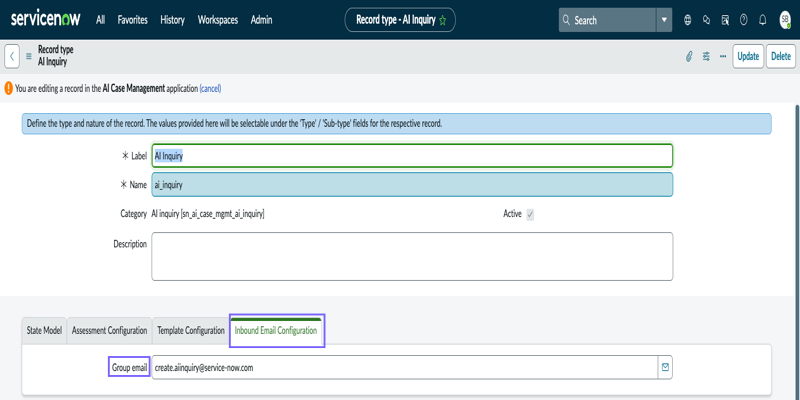Click the Delete button
800x400 pixels.
pyautogui.click(x=781, y=56)
